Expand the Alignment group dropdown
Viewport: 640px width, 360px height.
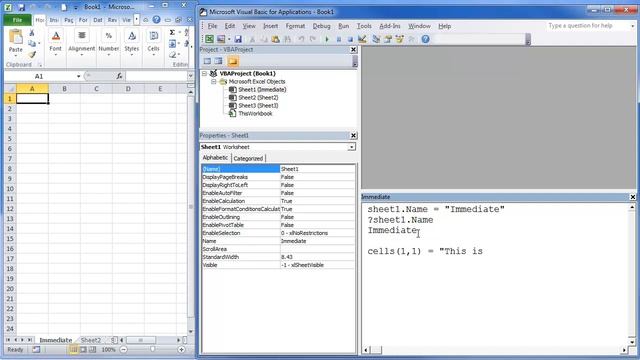point(82,55)
